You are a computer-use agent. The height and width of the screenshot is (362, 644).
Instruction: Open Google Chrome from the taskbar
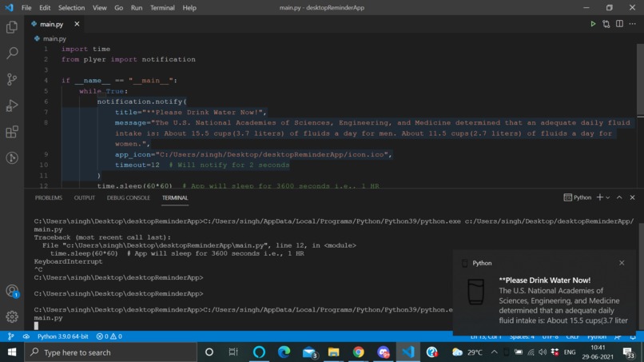(358, 352)
